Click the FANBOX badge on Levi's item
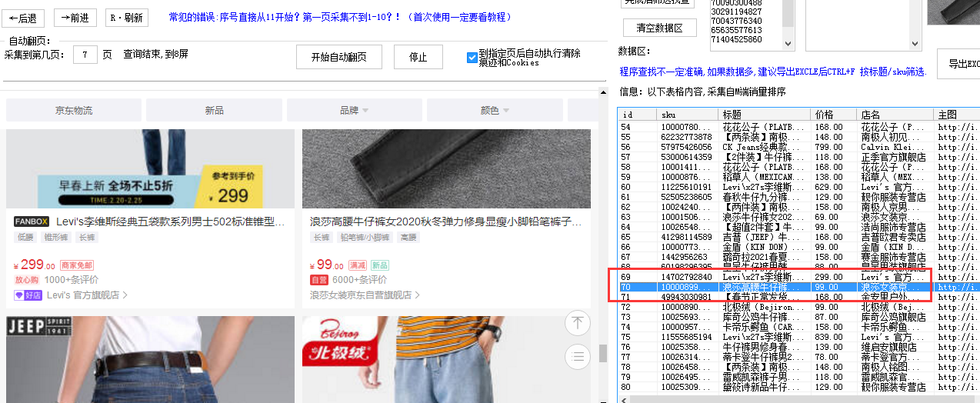The width and height of the screenshot is (980, 403). coord(32,221)
